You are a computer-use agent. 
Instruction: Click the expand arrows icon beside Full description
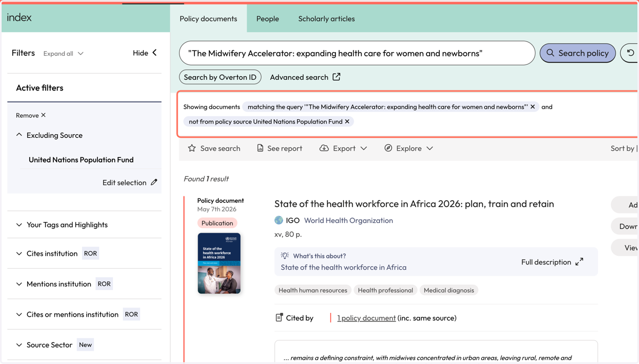point(579,261)
